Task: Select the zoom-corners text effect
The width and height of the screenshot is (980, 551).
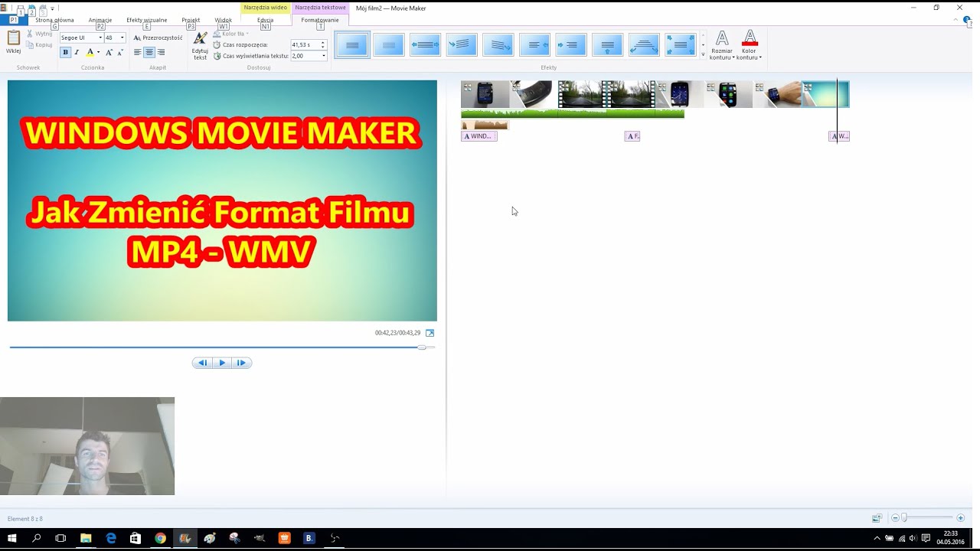Action: pos(681,45)
